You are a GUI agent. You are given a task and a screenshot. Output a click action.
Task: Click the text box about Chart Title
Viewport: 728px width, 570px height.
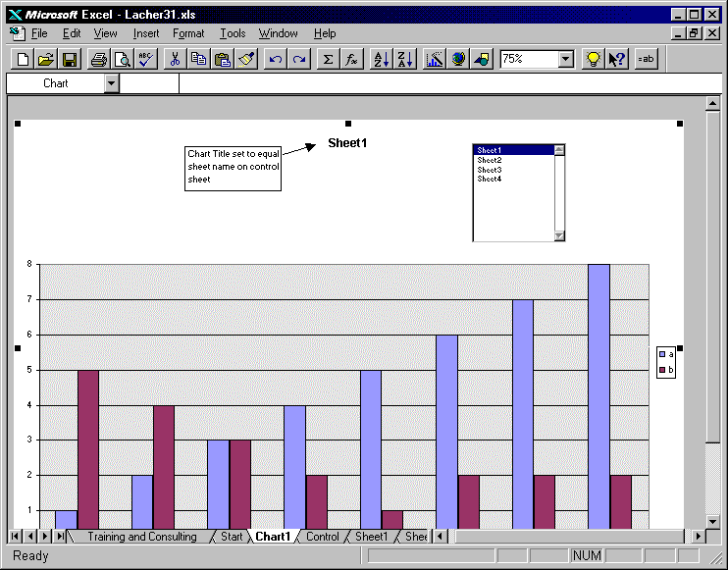[234, 168]
